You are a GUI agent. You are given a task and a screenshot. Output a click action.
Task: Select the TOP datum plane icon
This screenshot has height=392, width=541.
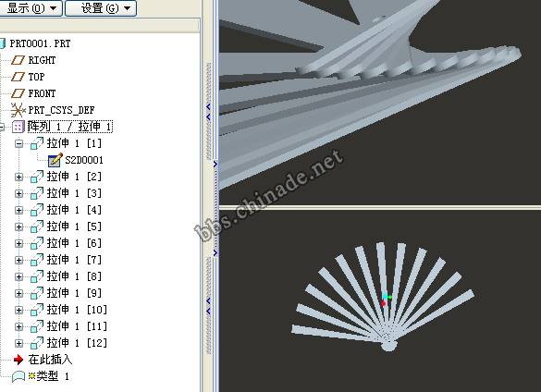click(18, 77)
